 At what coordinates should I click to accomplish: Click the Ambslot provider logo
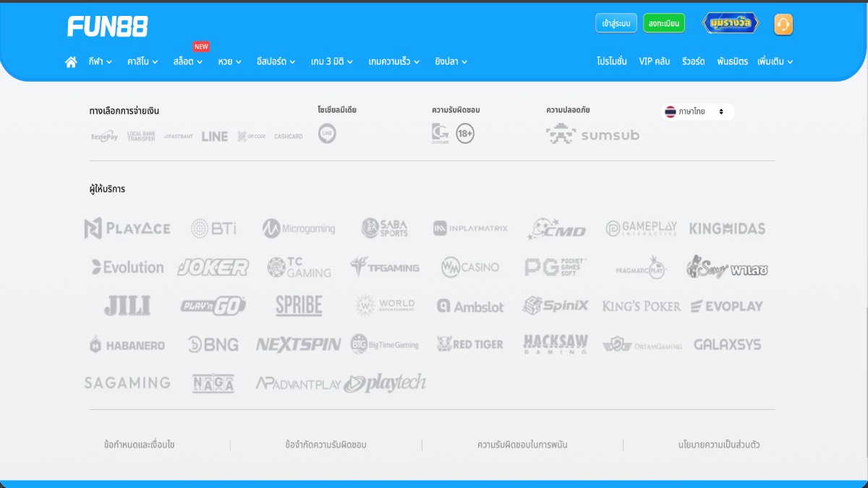point(470,307)
